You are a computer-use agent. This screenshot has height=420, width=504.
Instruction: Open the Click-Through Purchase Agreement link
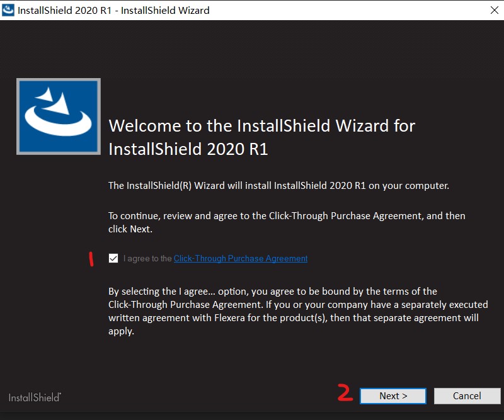click(241, 258)
